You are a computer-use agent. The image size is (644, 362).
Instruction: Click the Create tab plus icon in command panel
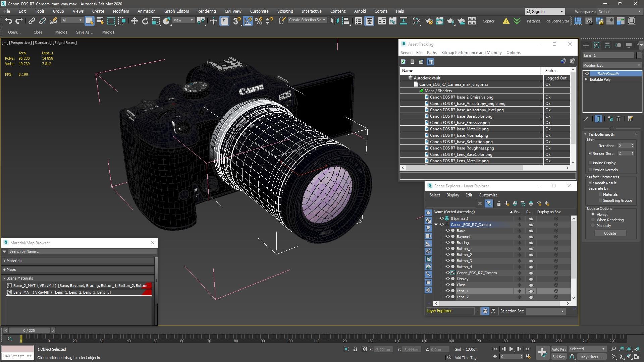coord(586,45)
